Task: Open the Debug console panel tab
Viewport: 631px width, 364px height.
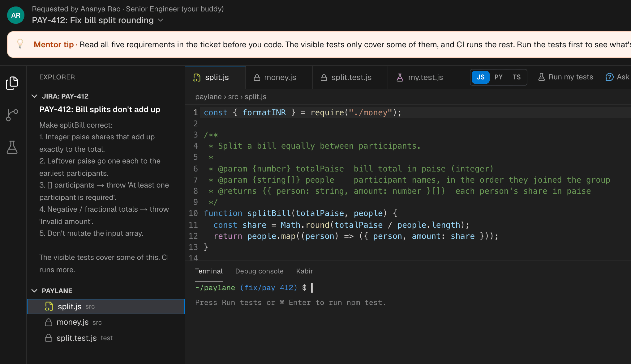Action: [259, 271]
